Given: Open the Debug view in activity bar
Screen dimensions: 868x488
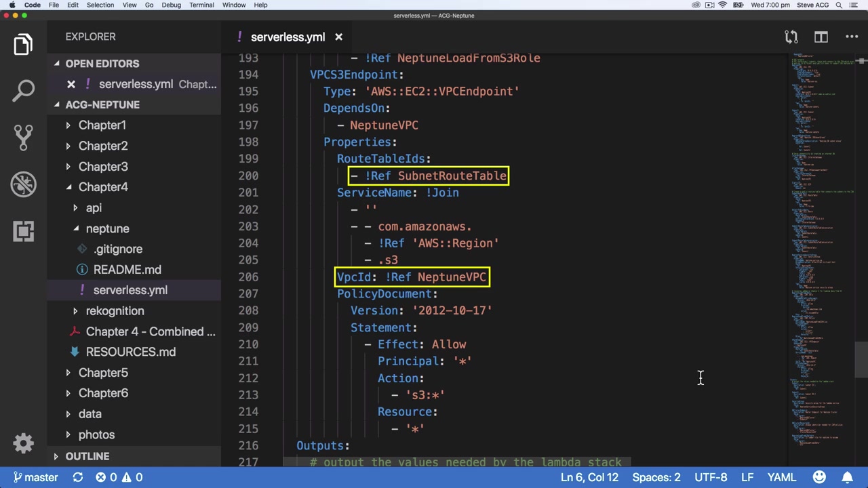Looking at the screenshot, I should point(23,184).
